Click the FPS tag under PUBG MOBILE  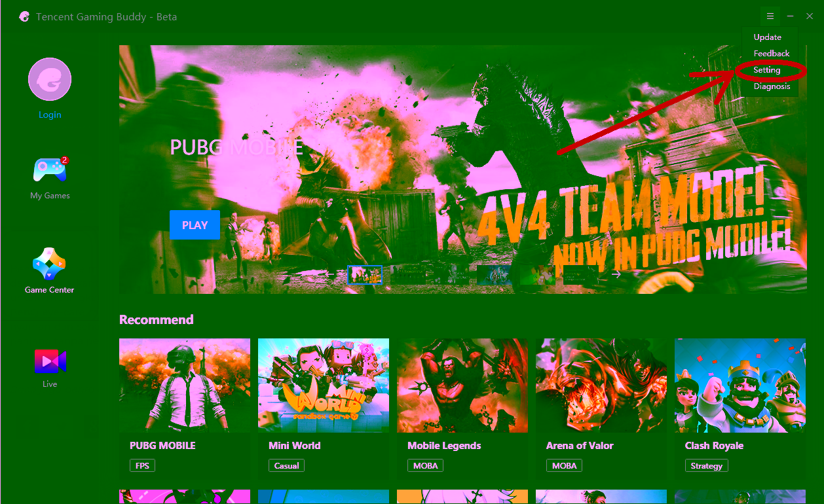pos(142,466)
